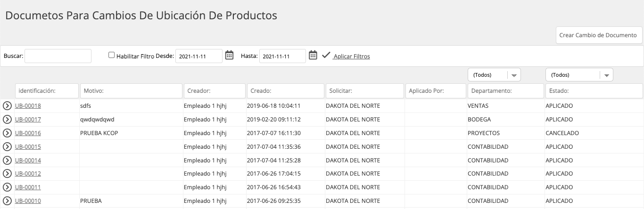
Task: Open document link UB-00015
Action: [28, 147]
